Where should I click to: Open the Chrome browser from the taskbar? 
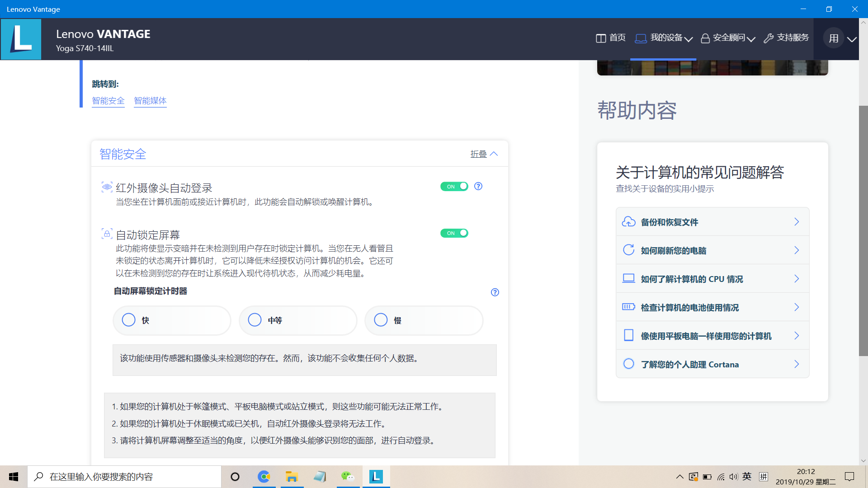(x=264, y=477)
